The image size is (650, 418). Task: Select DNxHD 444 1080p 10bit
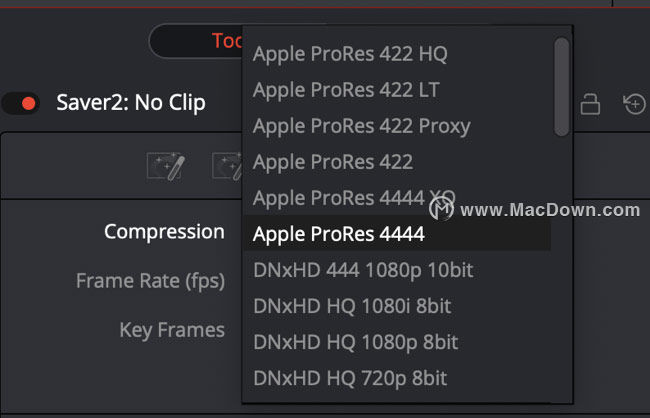pos(363,270)
